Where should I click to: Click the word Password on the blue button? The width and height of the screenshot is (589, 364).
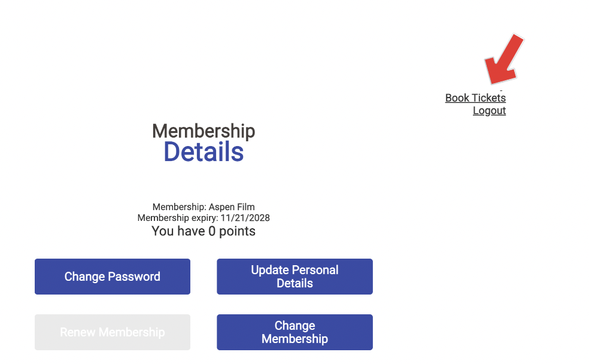134,277
